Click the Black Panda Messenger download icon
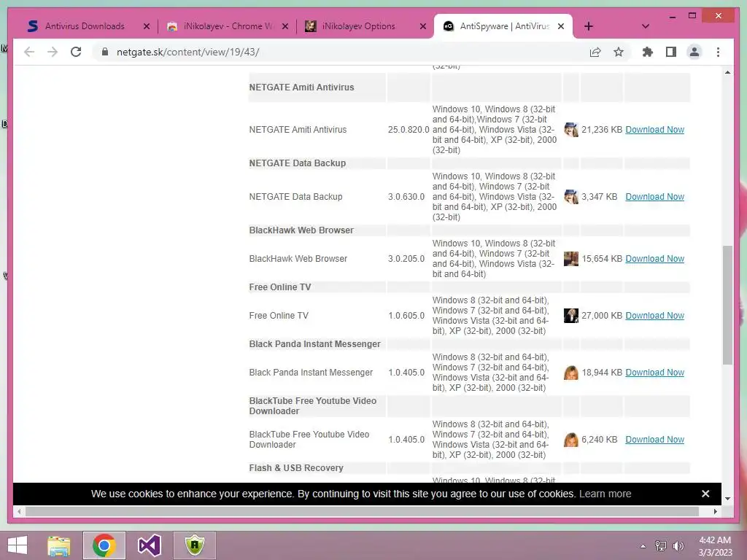 pyautogui.click(x=570, y=373)
